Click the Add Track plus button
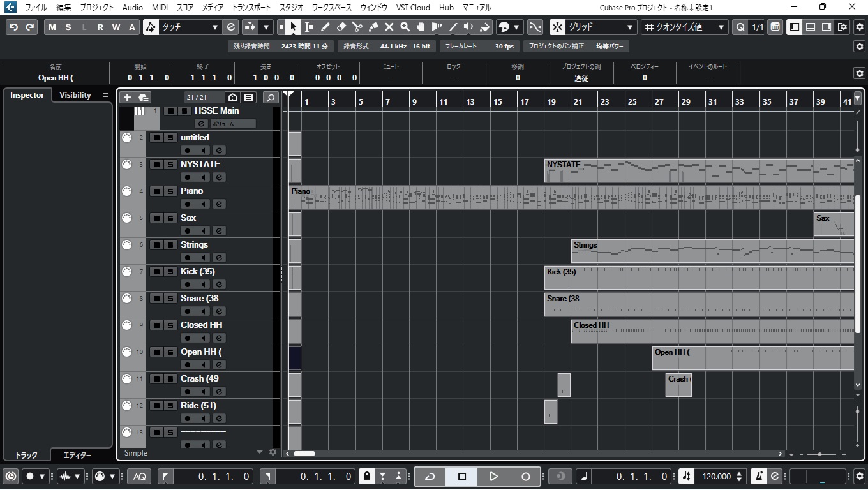This screenshot has width=868, height=490. pyautogui.click(x=127, y=98)
